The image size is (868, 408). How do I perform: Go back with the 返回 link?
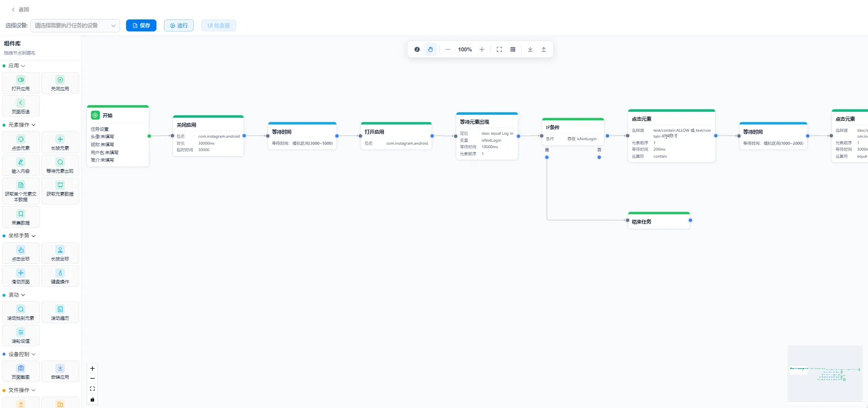point(20,9)
